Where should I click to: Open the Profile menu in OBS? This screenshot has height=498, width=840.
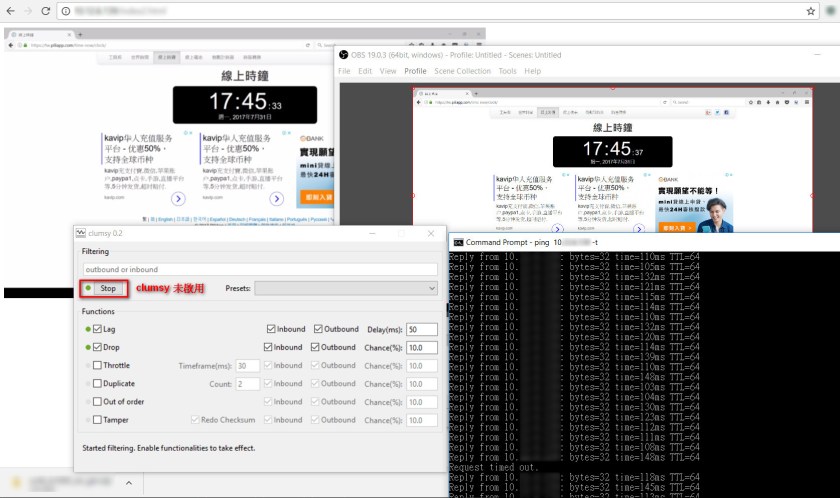pyautogui.click(x=415, y=71)
